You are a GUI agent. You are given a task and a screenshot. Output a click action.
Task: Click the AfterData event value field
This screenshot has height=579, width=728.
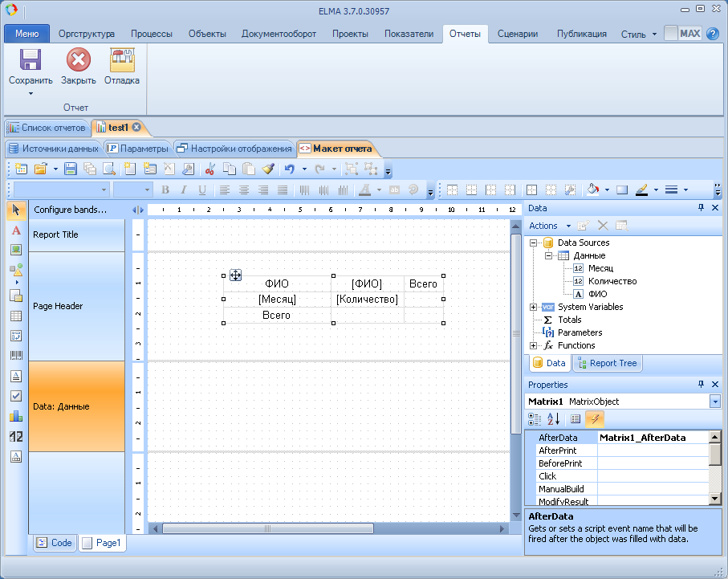click(x=652, y=438)
